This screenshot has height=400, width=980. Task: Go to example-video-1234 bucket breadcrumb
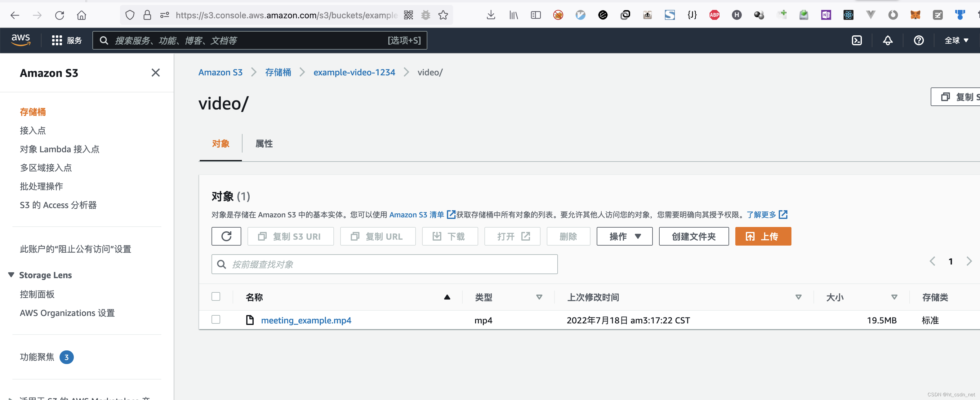pyautogui.click(x=354, y=72)
